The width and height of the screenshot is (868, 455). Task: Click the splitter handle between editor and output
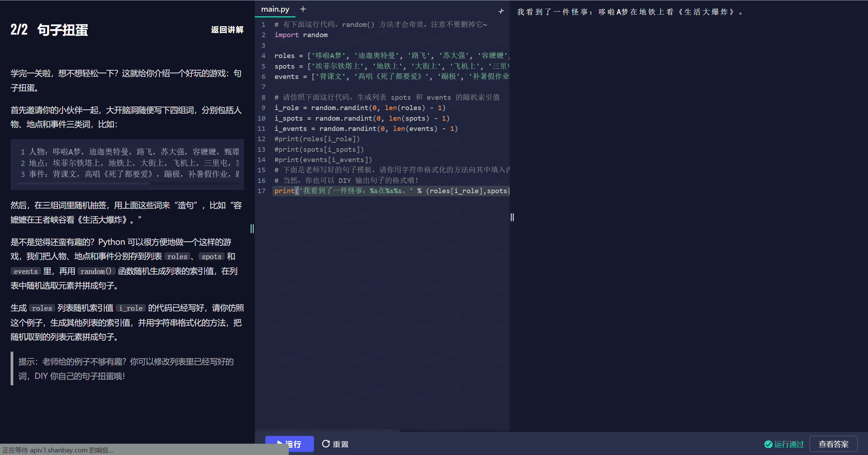click(x=512, y=217)
